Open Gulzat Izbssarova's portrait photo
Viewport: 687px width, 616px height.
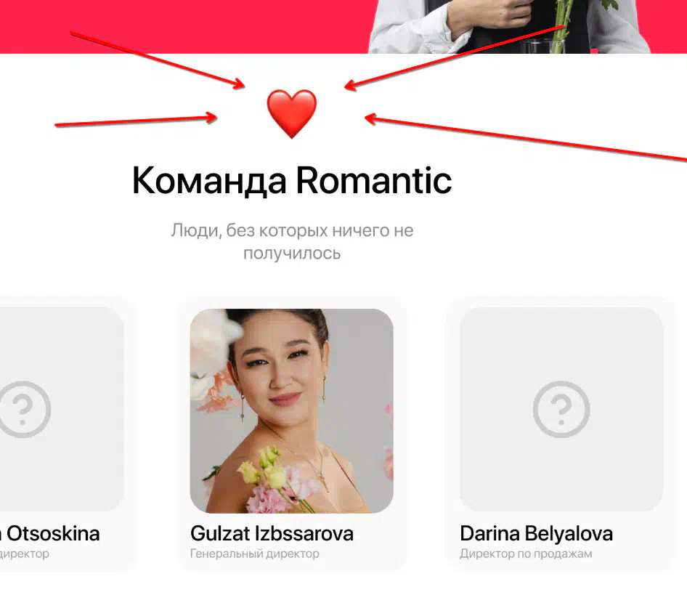292,411
